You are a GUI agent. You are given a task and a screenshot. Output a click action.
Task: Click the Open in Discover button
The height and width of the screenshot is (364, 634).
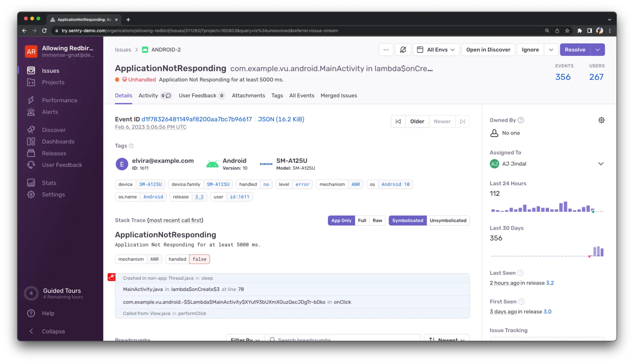(488, 50)
